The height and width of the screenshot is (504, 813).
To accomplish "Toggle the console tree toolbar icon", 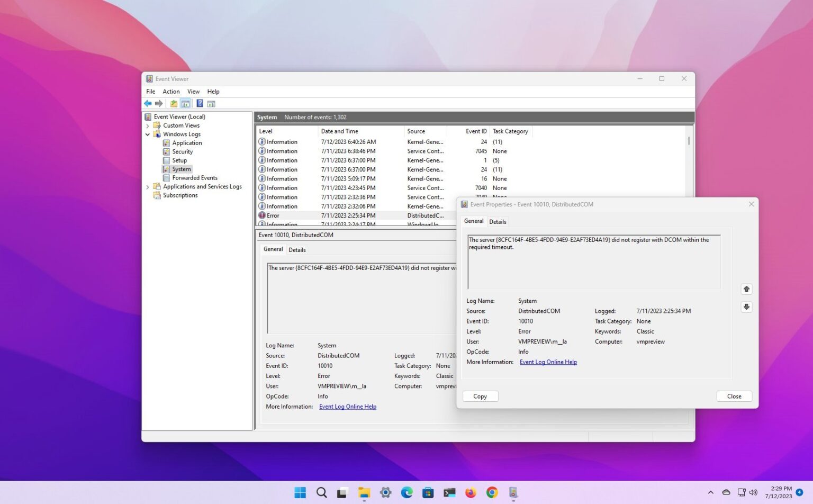I will pos(186,103).
